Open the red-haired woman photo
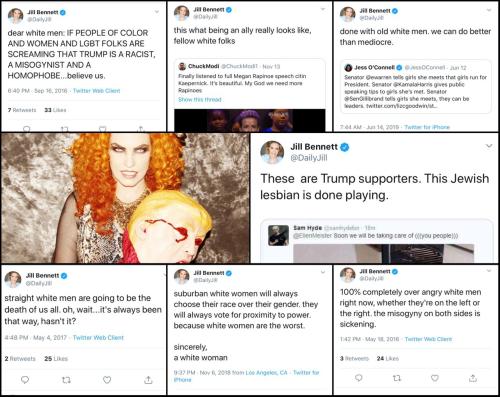This screenshot has width=500, height=397. [125, 198]
